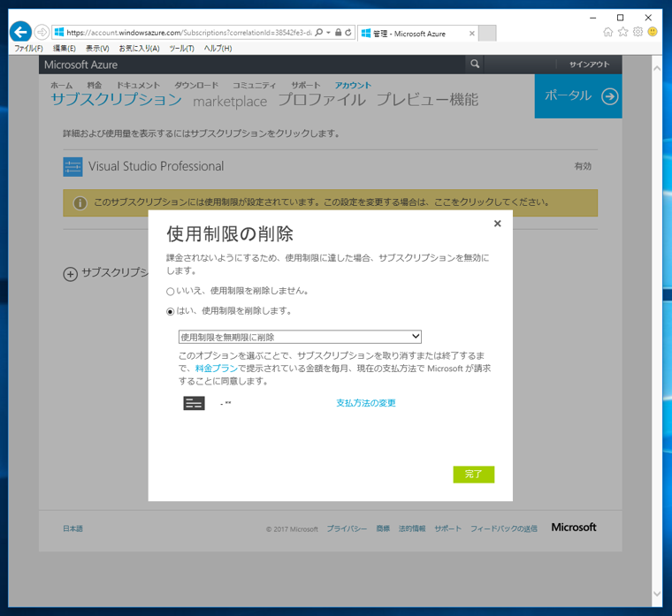Click the address bar search magnifier icon
The width and height of the screenshot is (672, 616).
point(318,33)
